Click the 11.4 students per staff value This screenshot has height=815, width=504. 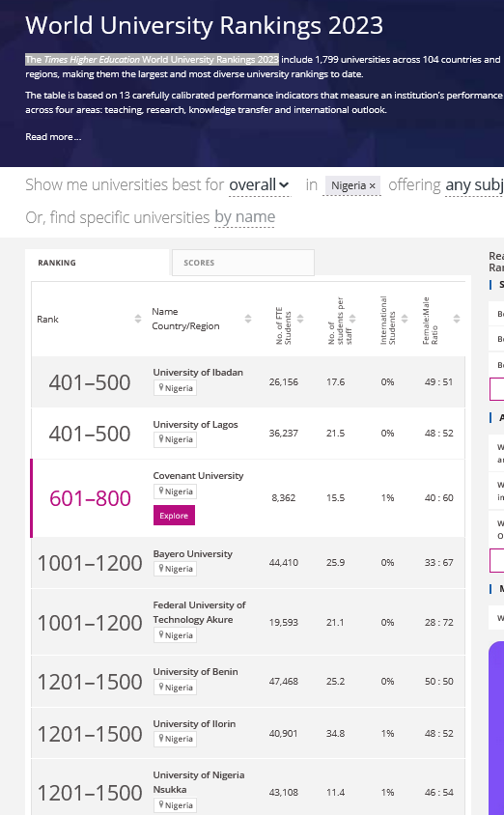point(336,793)
